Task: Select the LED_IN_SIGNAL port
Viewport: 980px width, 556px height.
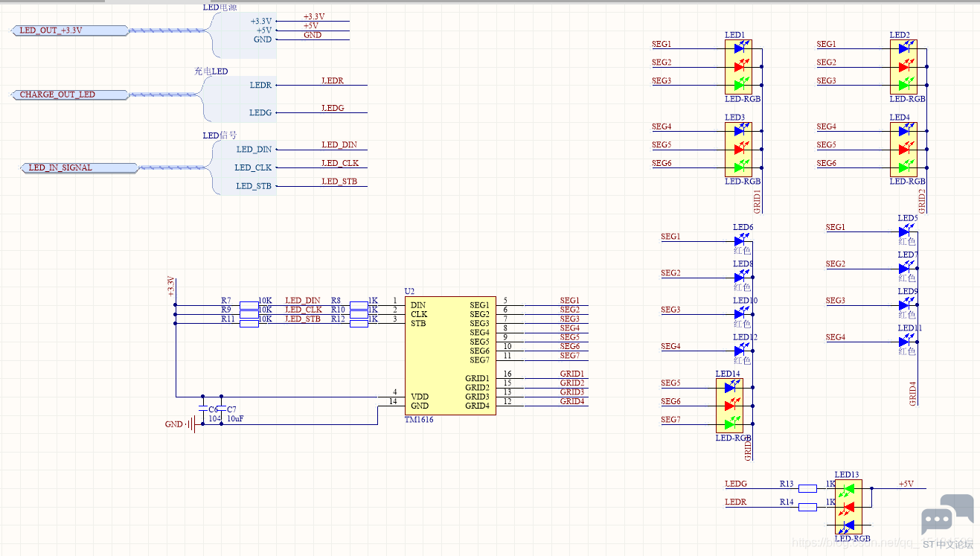Action: (78, 167)
